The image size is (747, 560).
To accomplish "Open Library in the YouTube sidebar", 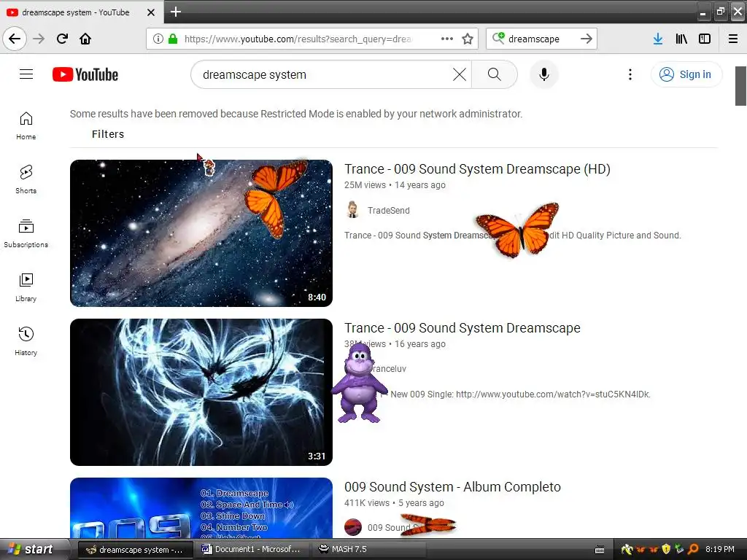I will point(26,287).
